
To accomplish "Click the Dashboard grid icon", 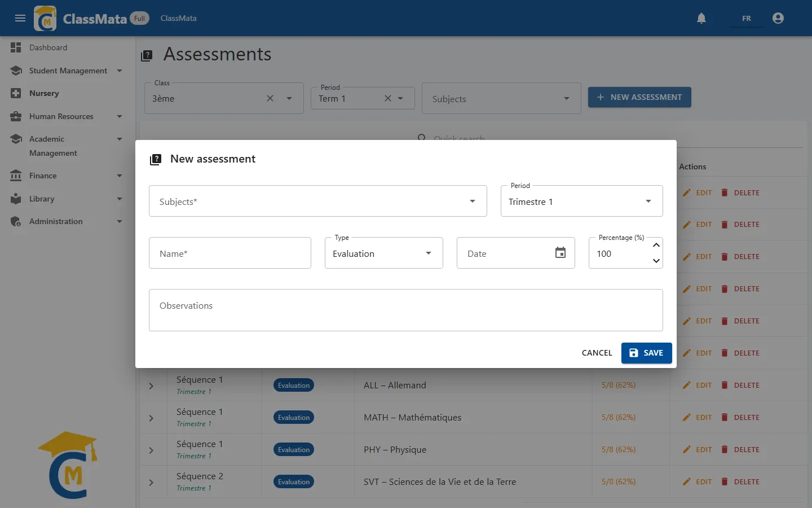I will pyautogui.click(x=16, y=47).
